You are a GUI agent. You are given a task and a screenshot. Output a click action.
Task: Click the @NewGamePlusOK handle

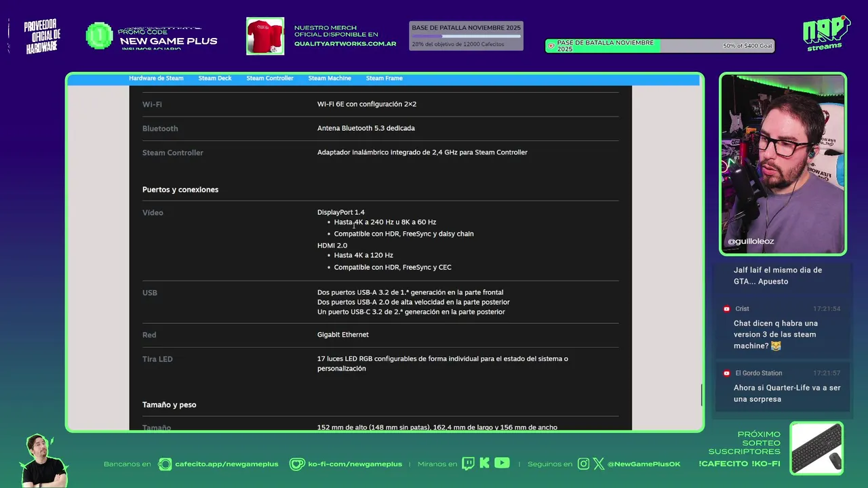click(644, 464)
